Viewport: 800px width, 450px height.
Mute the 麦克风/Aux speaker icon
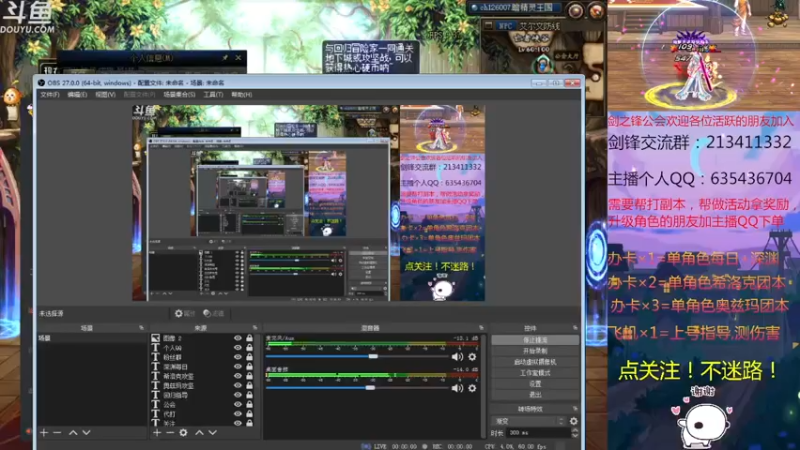457,357
